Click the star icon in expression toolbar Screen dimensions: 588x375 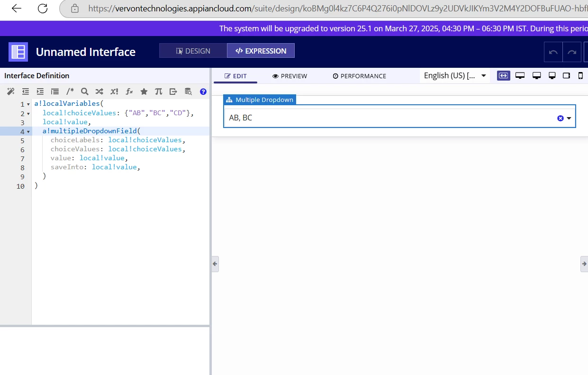point(144,91)
